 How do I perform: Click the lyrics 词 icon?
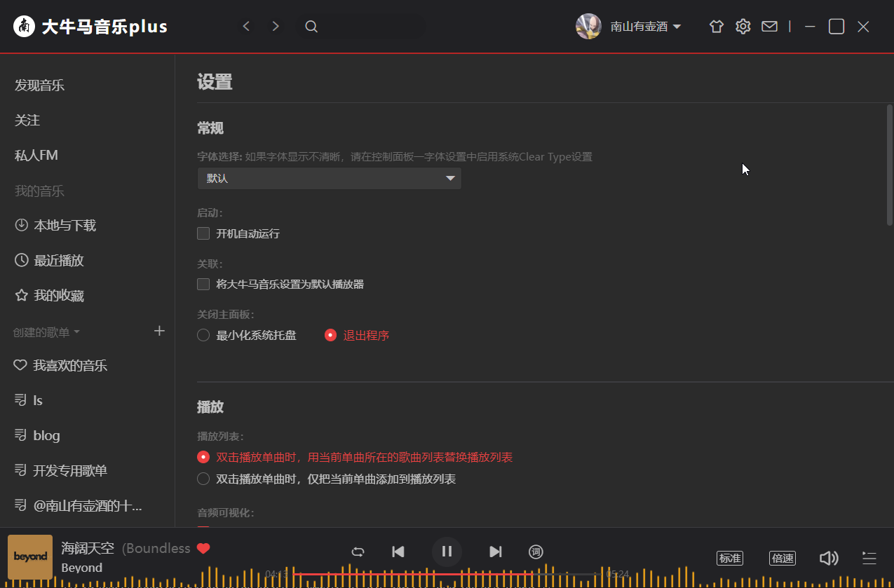536,552
